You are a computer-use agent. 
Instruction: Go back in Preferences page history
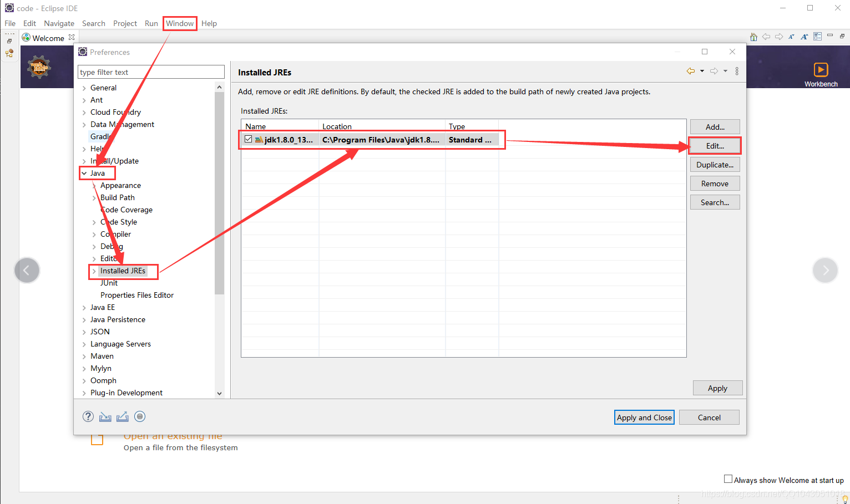click(x=691, y=71)
